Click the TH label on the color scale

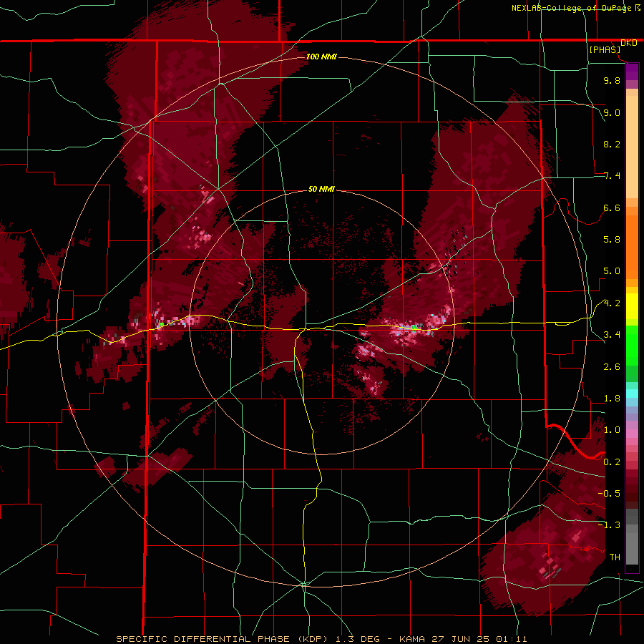coord(615,557)
